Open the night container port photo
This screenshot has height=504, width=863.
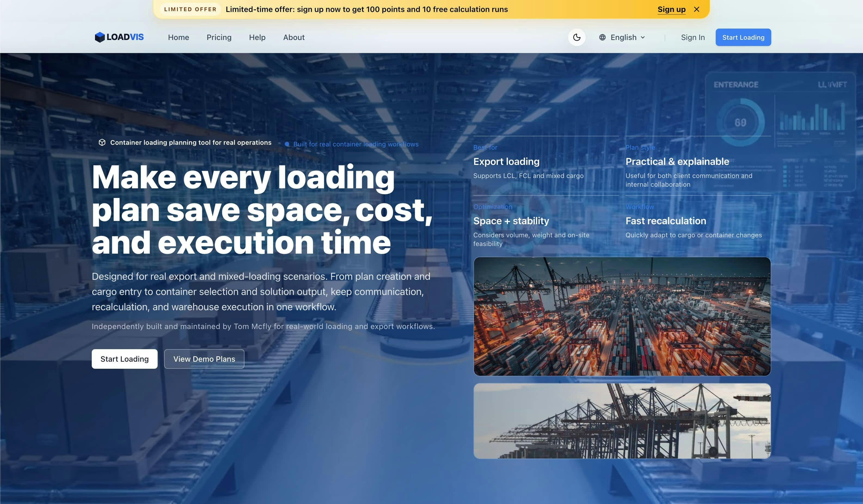[x=622, y=316]
